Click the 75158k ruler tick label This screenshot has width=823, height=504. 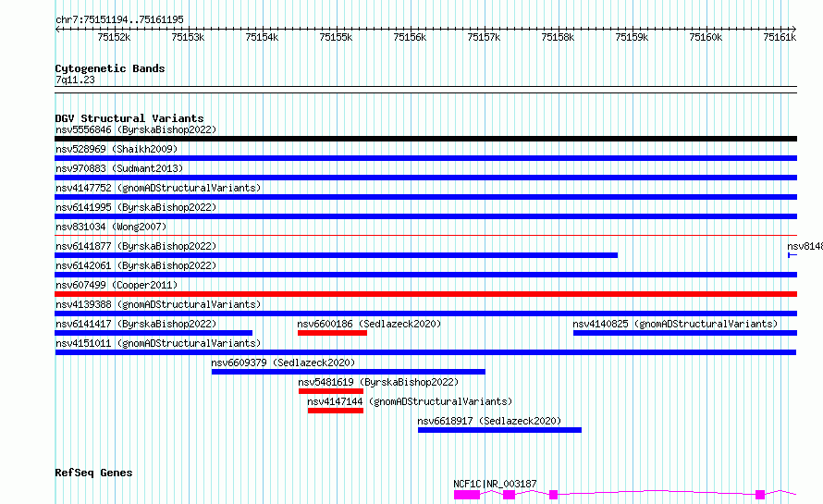click(558, 37)
